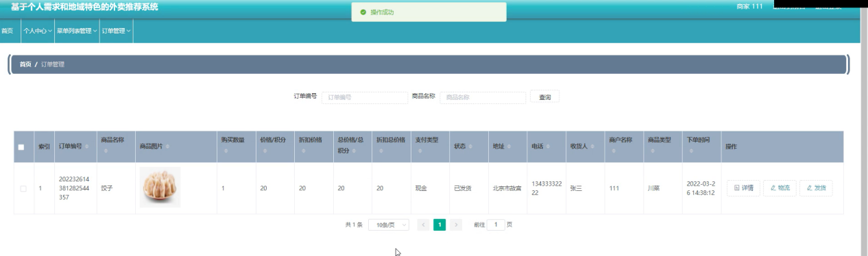The height and width of the screenshot is (256, 868).
Task: Sort by 状态 column sort arrows
Action: 471,146
